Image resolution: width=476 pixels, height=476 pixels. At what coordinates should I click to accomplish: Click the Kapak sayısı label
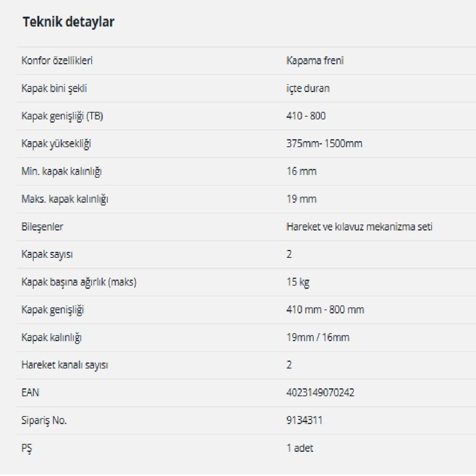(47, 254)
